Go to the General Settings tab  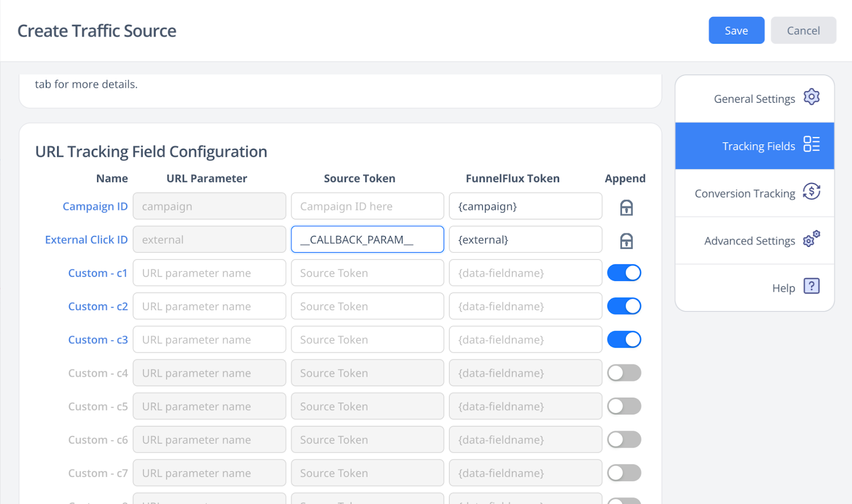[754, 99]
